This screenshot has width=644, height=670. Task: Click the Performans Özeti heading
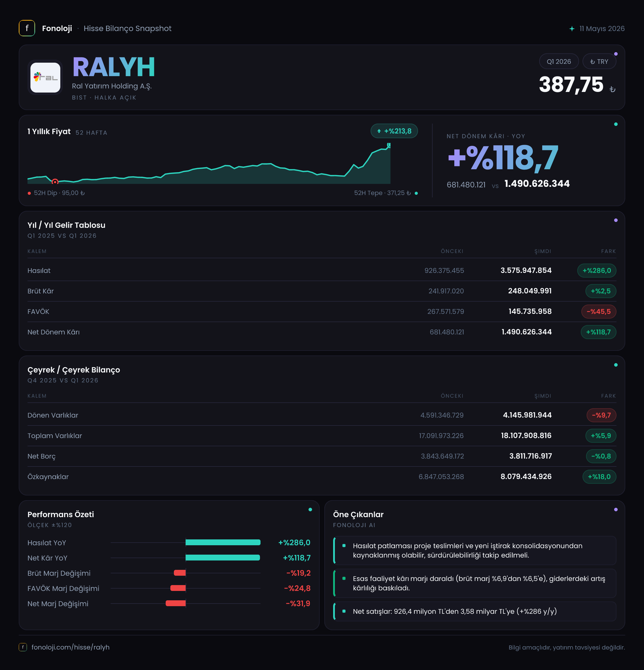click(x=61, y=515)
